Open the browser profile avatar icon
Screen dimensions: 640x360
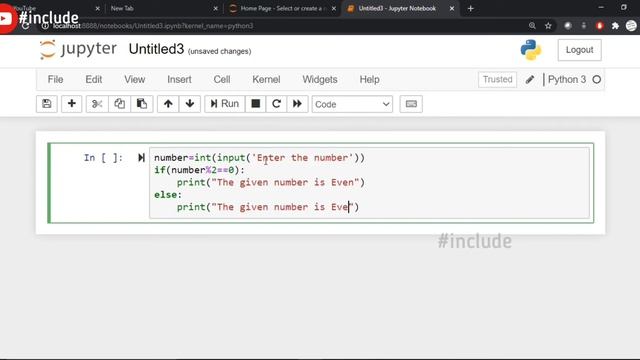(x=631, y=26)
